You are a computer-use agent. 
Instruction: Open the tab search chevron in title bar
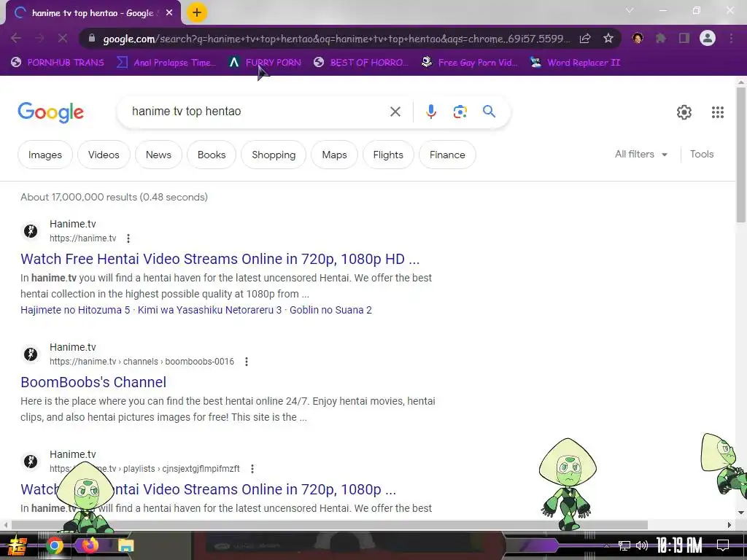(x=630, y=10)
